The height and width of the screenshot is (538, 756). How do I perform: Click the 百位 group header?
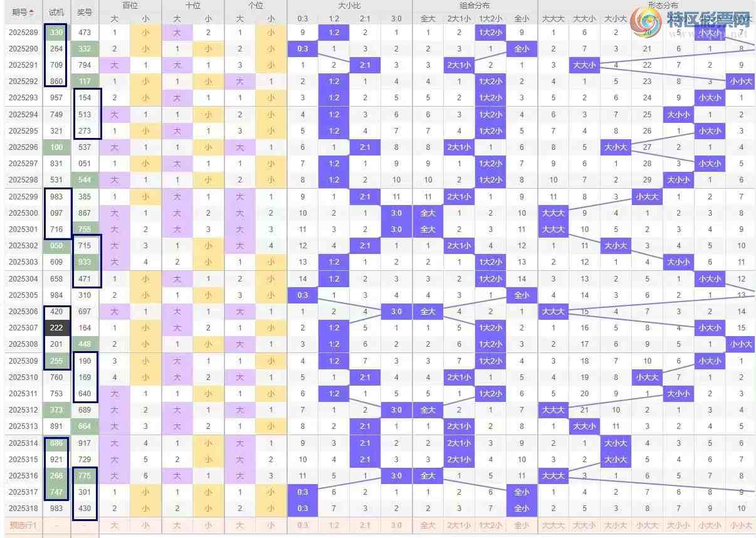click(x=130, y=5)
